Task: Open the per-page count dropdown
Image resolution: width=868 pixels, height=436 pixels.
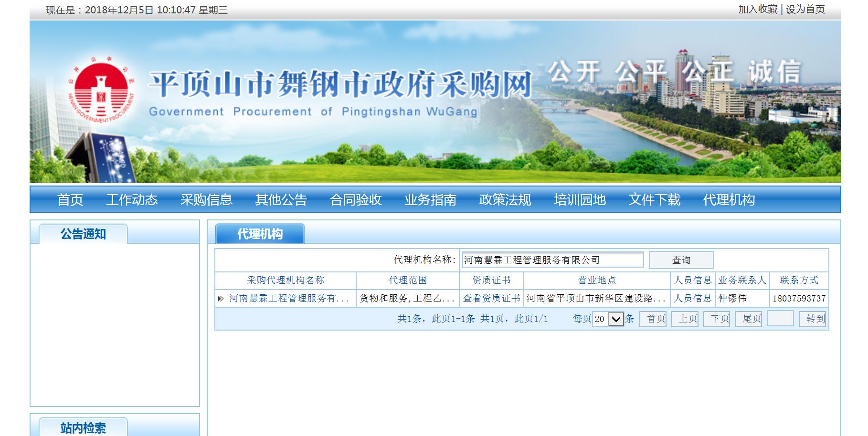Action: (616, 319)
